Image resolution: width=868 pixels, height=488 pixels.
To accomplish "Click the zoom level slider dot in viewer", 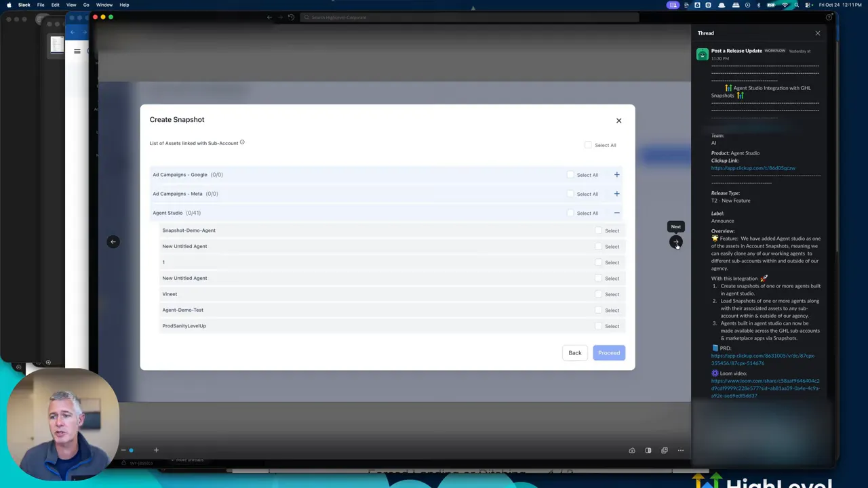I will point(131,450).
